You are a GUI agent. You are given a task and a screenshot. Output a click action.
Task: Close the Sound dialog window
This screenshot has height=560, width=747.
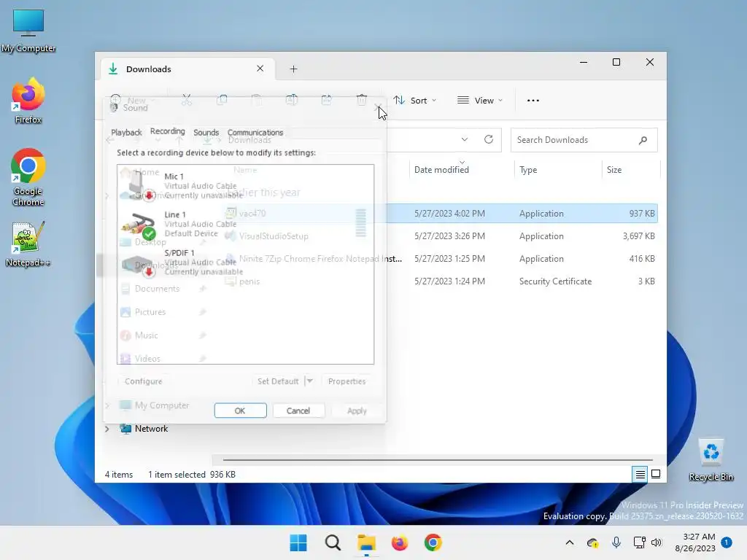pyautogui.click(x=377, y=108)
